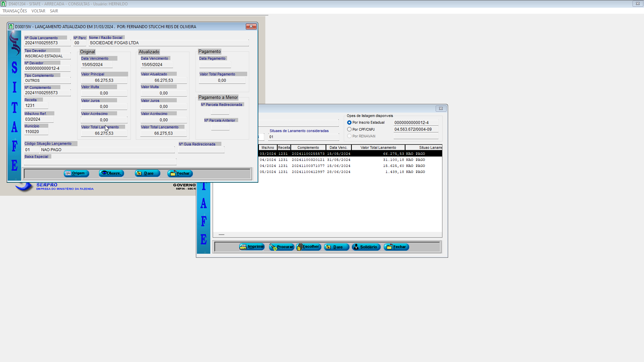This screenshot has width=644, height=362.
Task: Click Valor Total Lanamento column header
Action: tap(378, 147)
